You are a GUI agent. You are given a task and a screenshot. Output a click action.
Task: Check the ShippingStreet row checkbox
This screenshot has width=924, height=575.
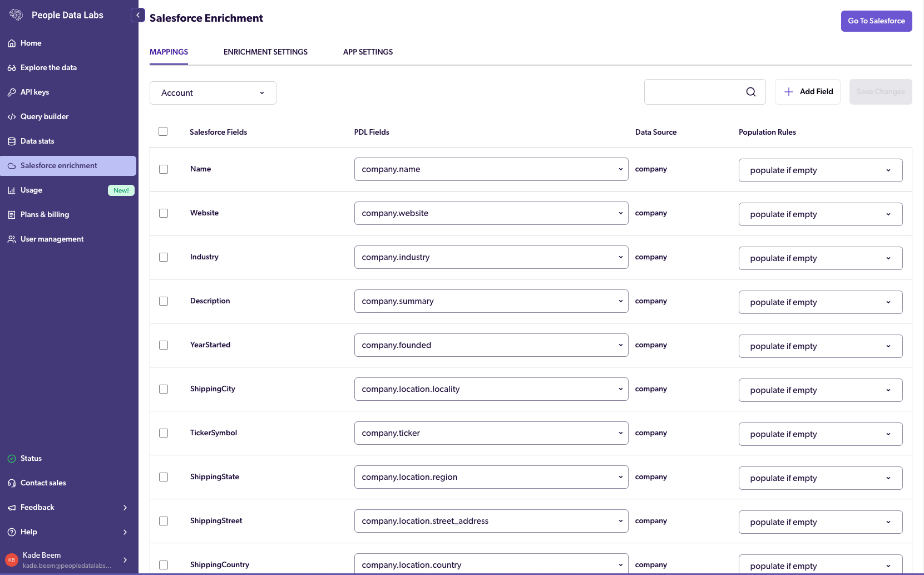pyautogui.click(x=164, y=521)
